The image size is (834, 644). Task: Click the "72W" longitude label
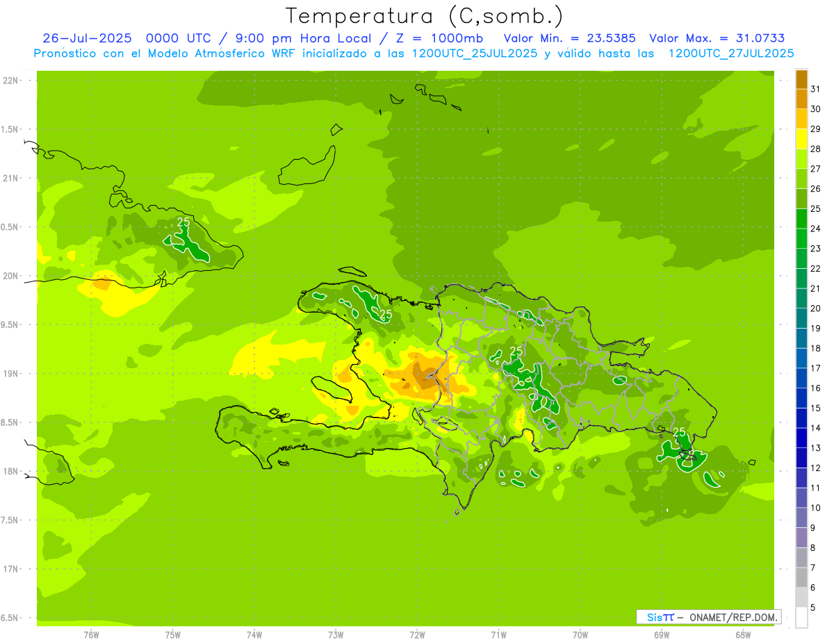click(418, 634)
